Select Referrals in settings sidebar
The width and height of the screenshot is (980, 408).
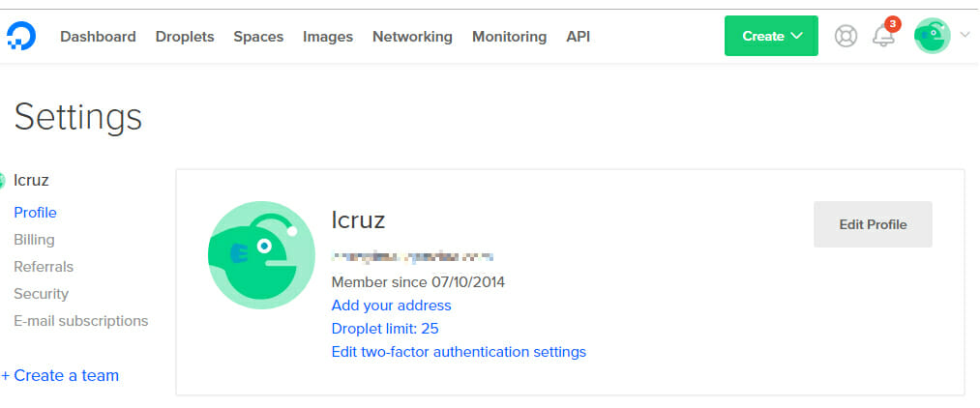(x=44, y=267)
